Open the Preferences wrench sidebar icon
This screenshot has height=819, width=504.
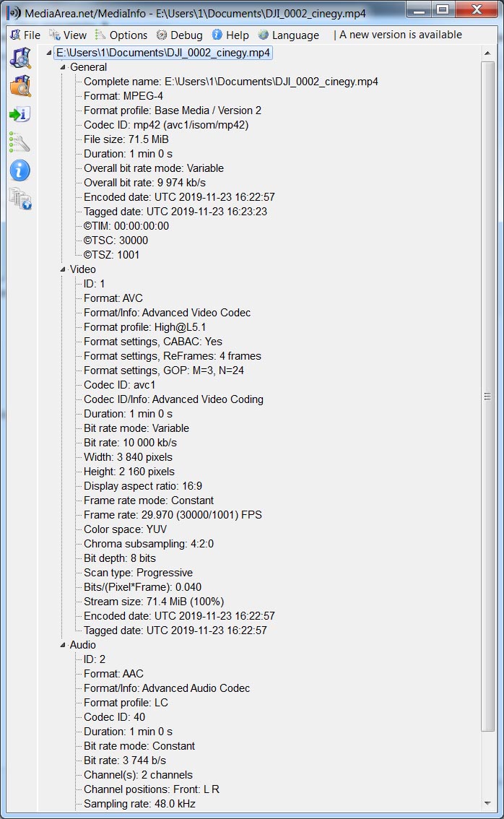19,142
